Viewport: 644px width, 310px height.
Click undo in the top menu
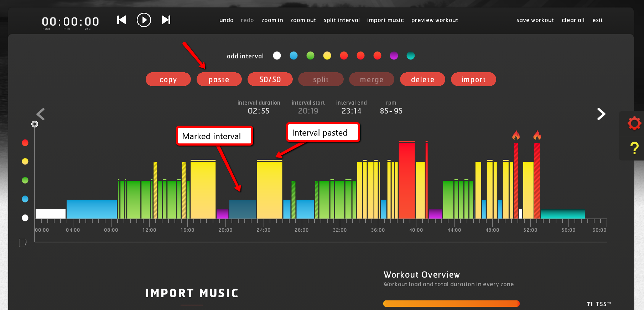(226, 20)
